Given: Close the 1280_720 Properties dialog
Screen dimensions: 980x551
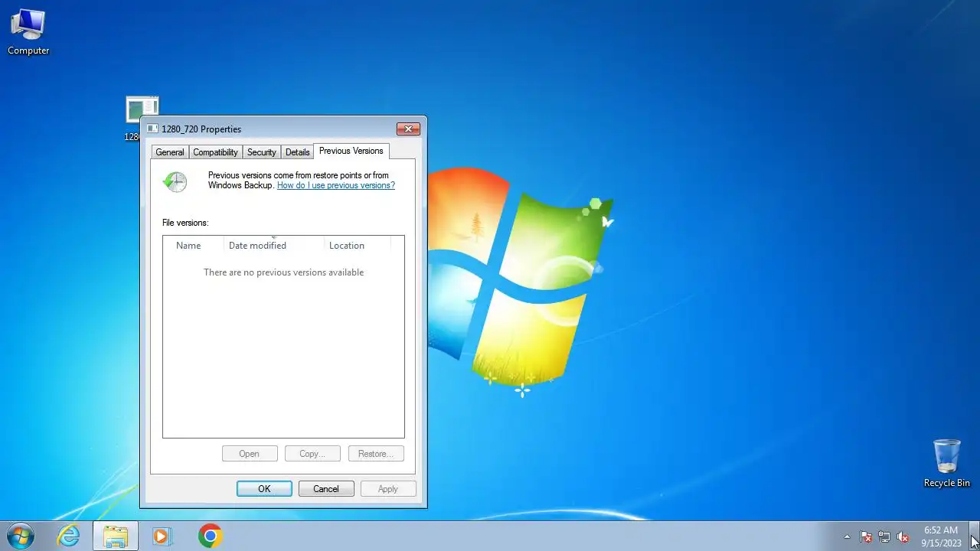Looking at the screenshot, I should coord(408,129).
